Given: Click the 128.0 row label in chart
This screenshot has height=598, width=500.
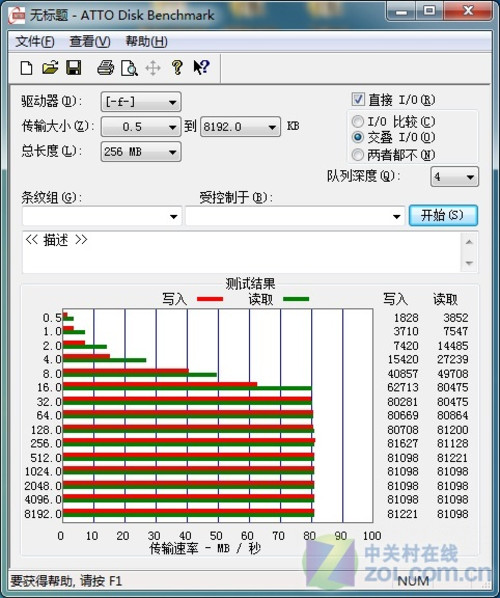Looking at the screenshot, I should 46,429.
